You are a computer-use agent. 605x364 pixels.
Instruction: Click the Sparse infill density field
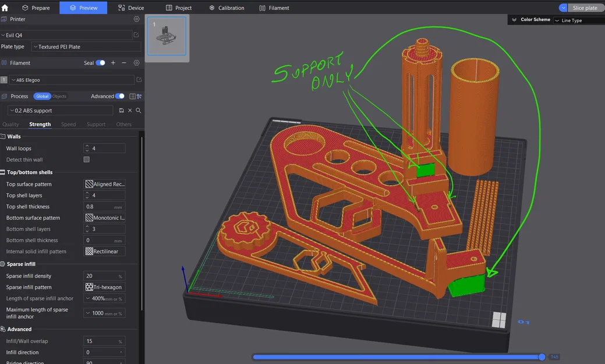click(x=105, y=276)
